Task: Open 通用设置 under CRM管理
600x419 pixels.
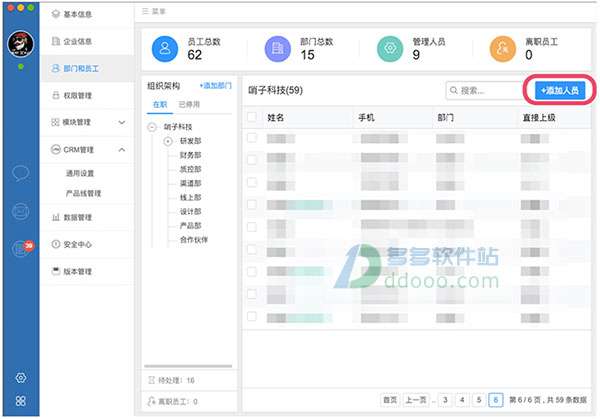Action: (80, 173)
